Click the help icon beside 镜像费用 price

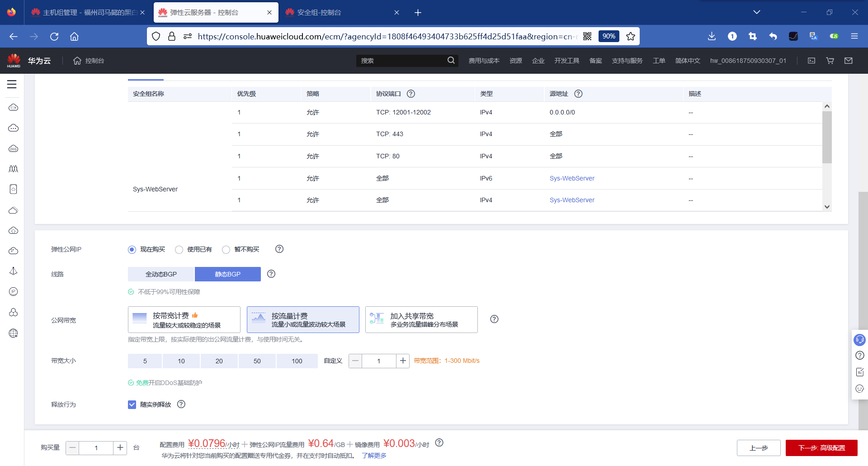click(x=439, y=443)
